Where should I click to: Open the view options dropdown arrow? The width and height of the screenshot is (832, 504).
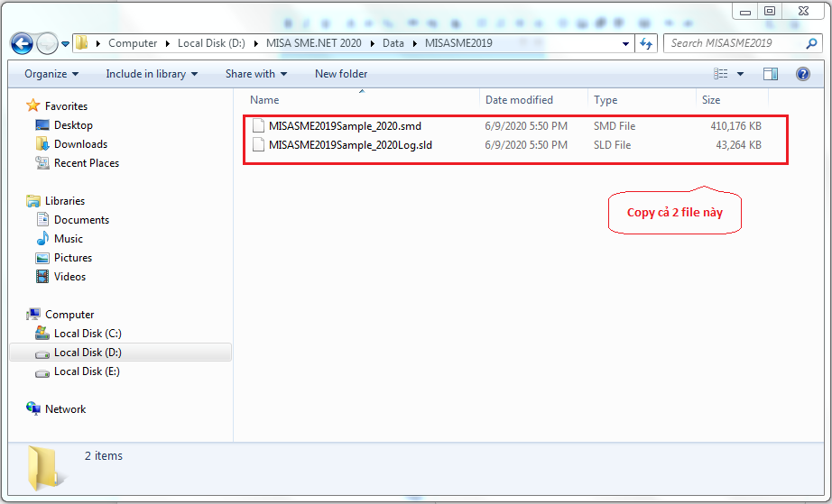(740, 74)
